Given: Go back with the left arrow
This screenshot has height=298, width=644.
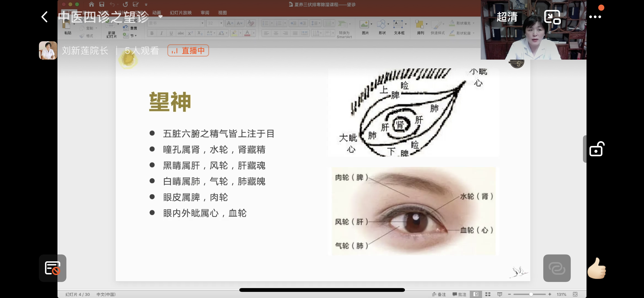Looking at the screenshot, I should (45, 17).
